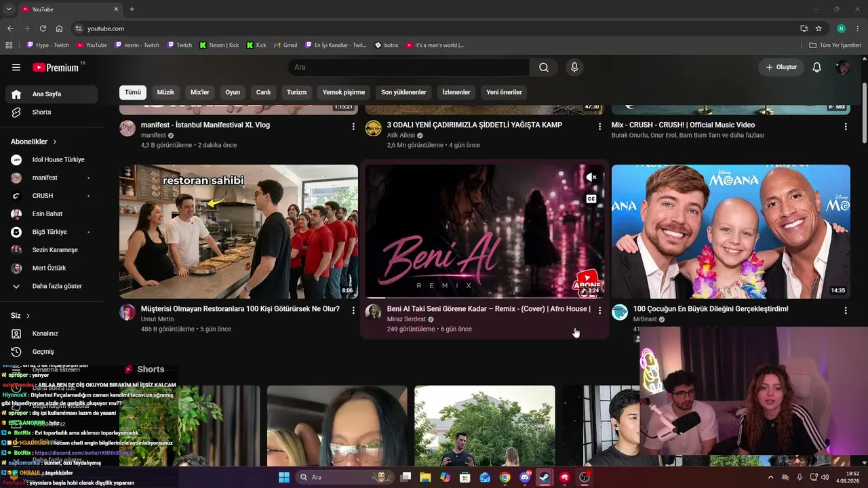Select the Son yüklenenler filter chip
Screen dimensions: 868x488
pos(403,92)
